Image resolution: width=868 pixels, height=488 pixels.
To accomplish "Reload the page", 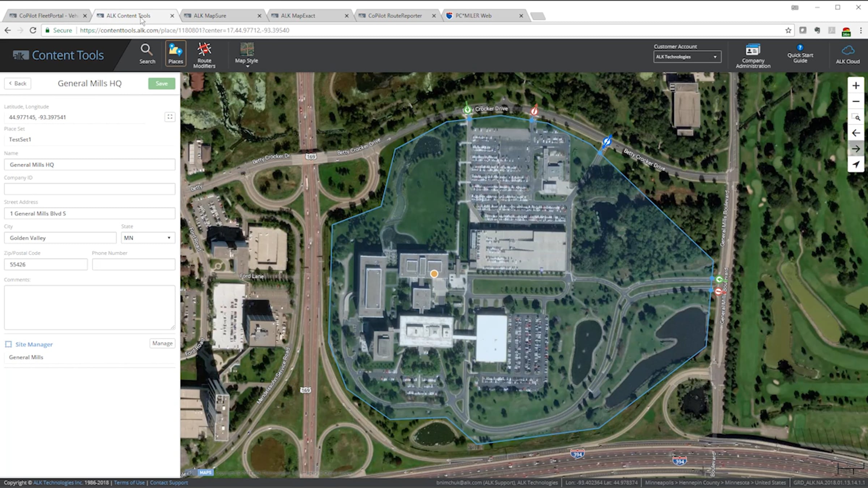I will coord(33,30).
